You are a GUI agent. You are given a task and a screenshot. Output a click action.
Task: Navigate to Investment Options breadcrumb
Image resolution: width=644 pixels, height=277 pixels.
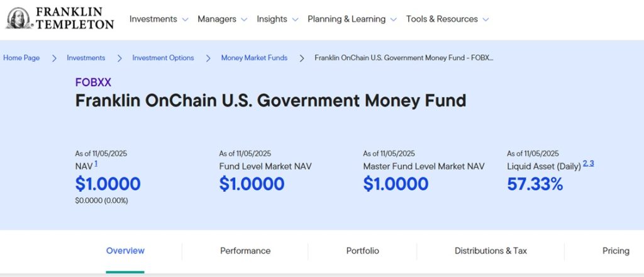pyautogui.click(x=163, y=58)
